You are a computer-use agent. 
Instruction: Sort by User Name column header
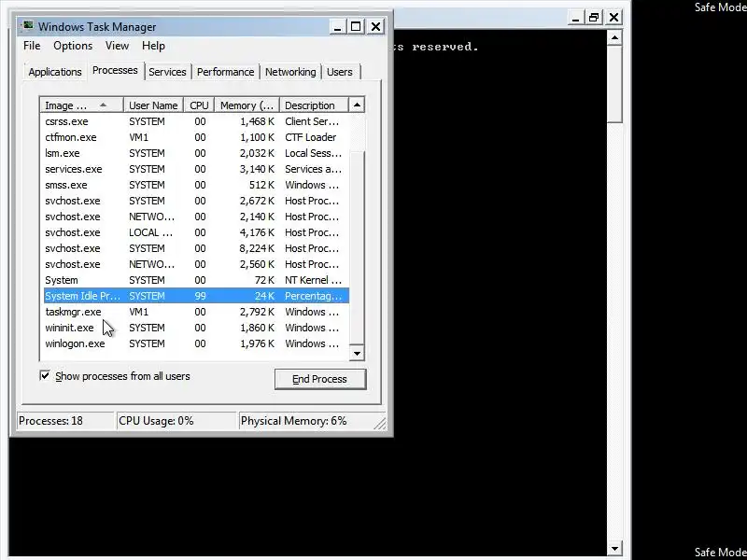coord(153,105)
